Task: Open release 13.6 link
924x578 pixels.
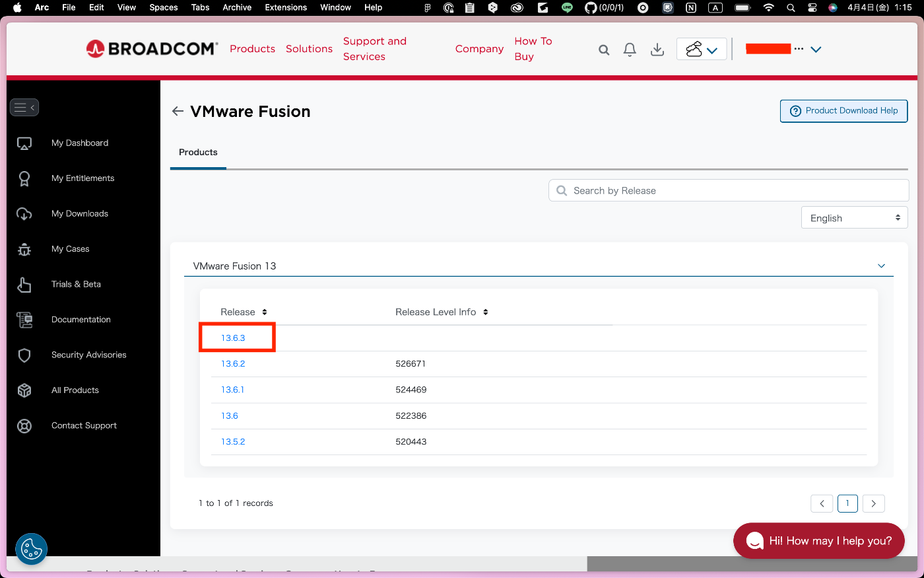Action: tap(230, 416)
